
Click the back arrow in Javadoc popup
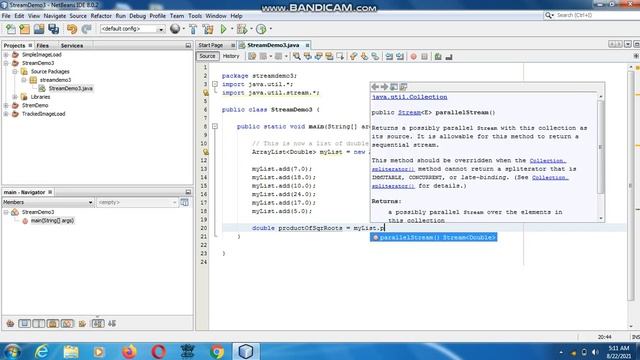pos(375,87)
